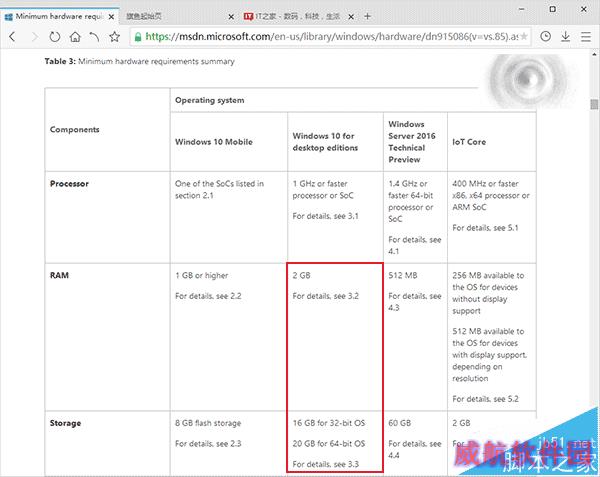Click the scrollbar up arrow
The image size is (600, 477).
click(x=594, y=55)
